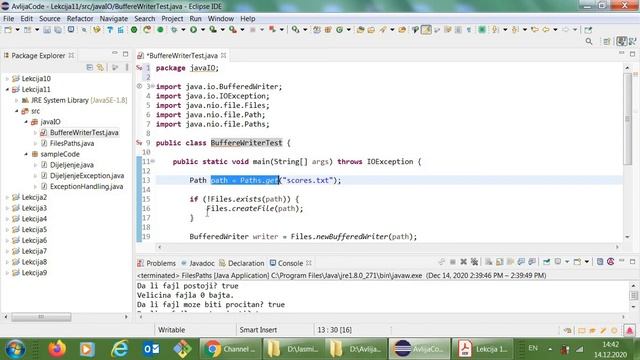Click the editor horizontal scrollbar track
This screenshot has width=640, height=360.
388,247
